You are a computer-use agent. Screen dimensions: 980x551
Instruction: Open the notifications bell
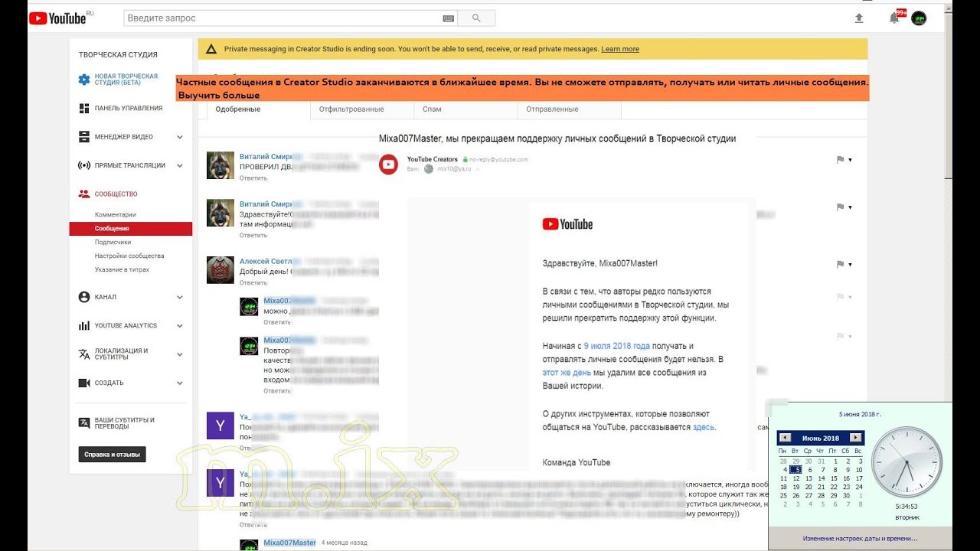tap(894, 18)
